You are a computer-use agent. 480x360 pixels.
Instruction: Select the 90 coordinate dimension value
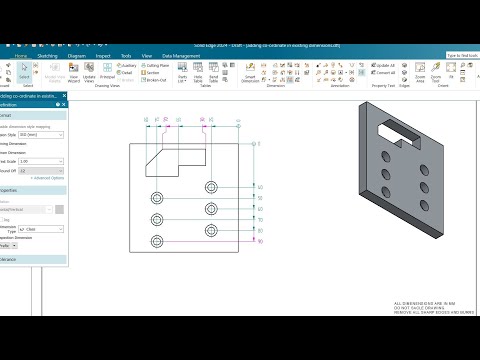point(260,241)
